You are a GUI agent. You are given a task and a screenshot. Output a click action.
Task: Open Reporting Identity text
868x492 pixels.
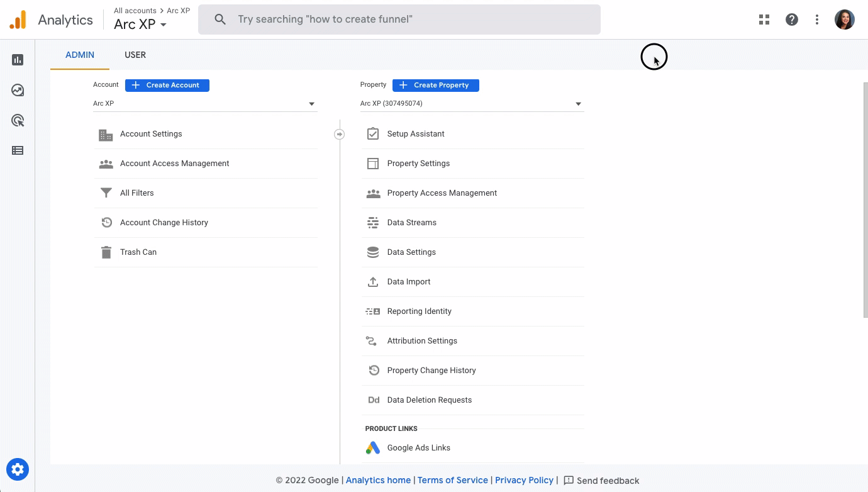[420, 311]
